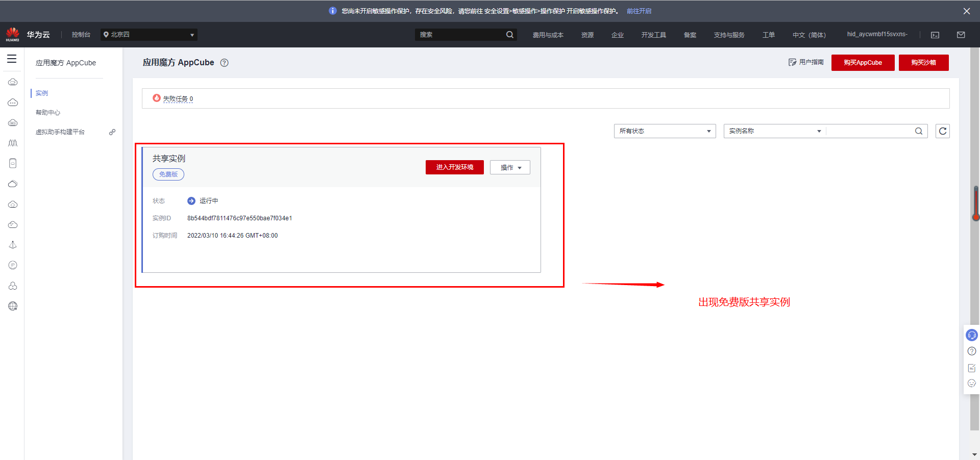Click the top bar 搜索 search field
This screenshot has height=460, width=980.
click(x=460, y=35)
